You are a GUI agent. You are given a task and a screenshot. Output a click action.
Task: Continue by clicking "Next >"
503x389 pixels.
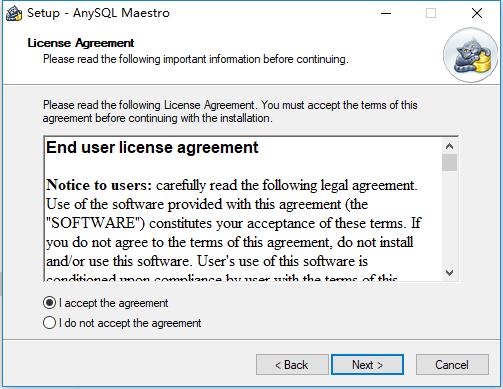pyautogui.click(x=367, y=365)
